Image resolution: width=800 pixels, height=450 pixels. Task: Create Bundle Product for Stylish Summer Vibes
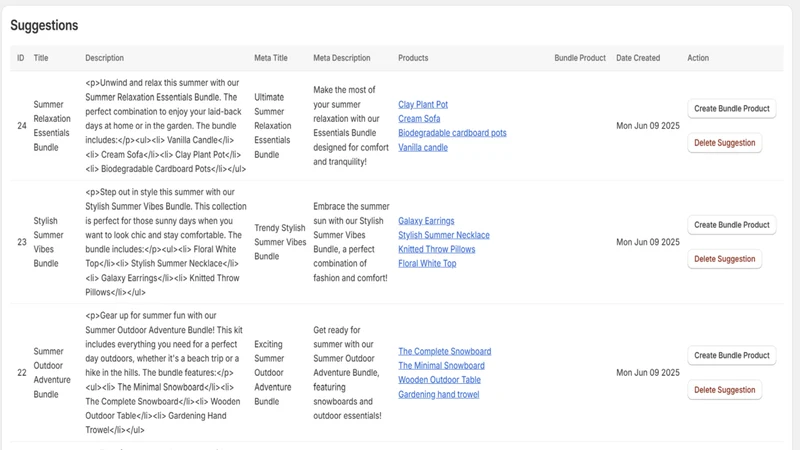pyautogui.click(x=732, y=225)
